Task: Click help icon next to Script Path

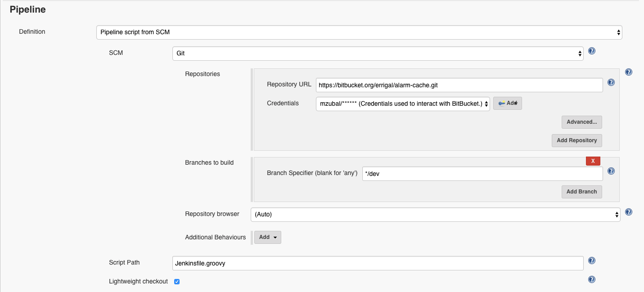Action: (x=592, y=261)
